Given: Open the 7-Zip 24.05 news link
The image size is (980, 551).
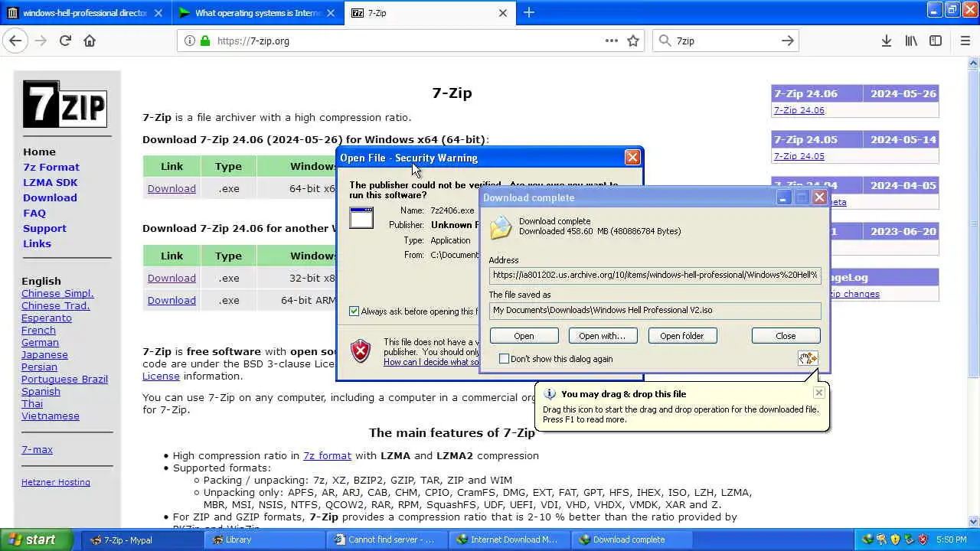Looking at the screenshot, I should (799, 156).
